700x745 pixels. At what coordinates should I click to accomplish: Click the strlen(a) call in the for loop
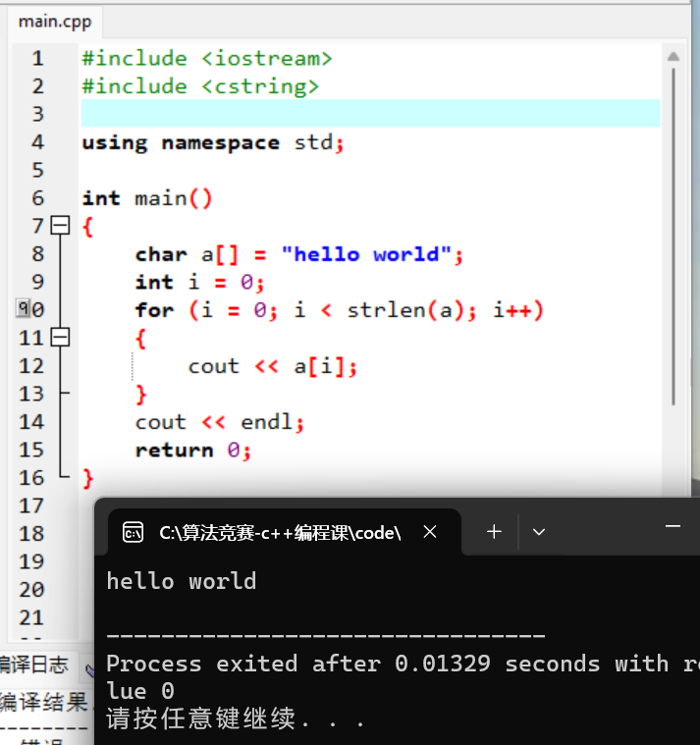(x=405, y=310)
